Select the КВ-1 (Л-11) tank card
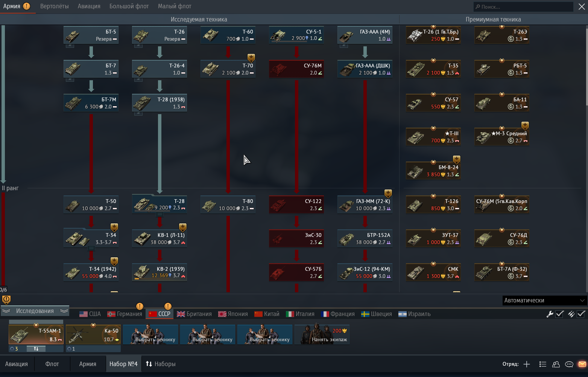 pos(160,238)
